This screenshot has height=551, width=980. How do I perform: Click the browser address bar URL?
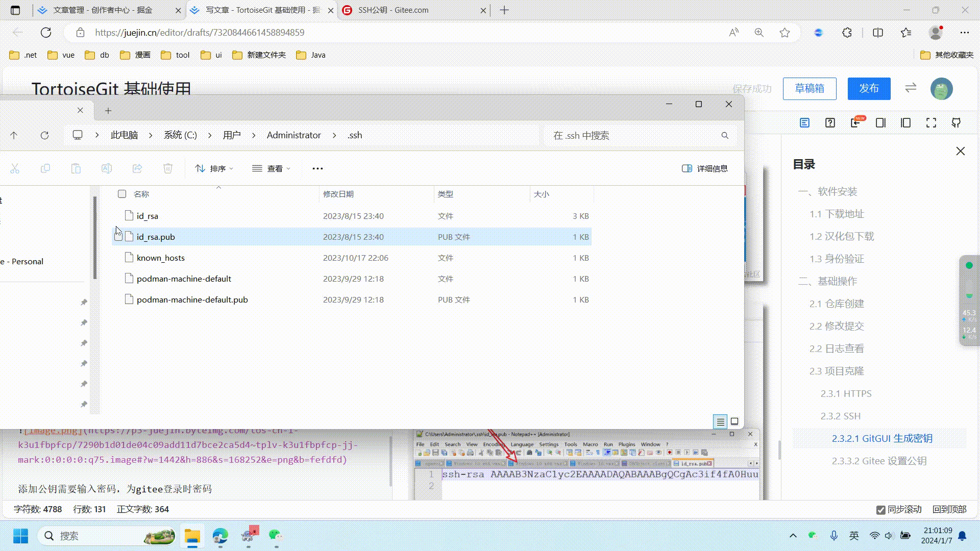pyautogui.click(x=200, y=33)
